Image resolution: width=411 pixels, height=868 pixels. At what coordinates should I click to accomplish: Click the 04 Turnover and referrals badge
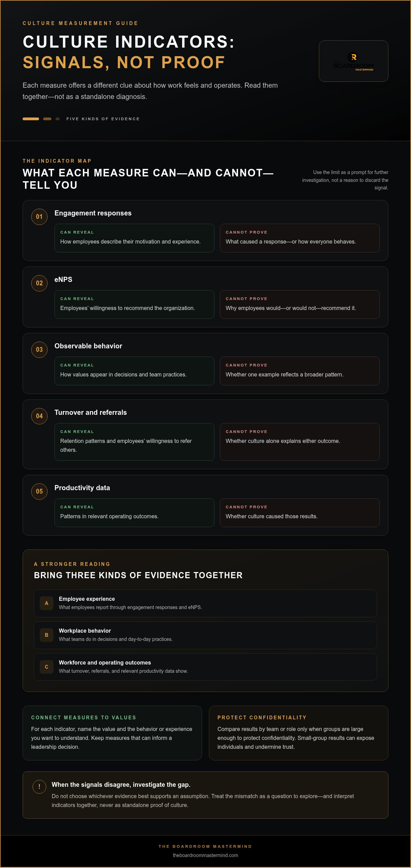39,416
